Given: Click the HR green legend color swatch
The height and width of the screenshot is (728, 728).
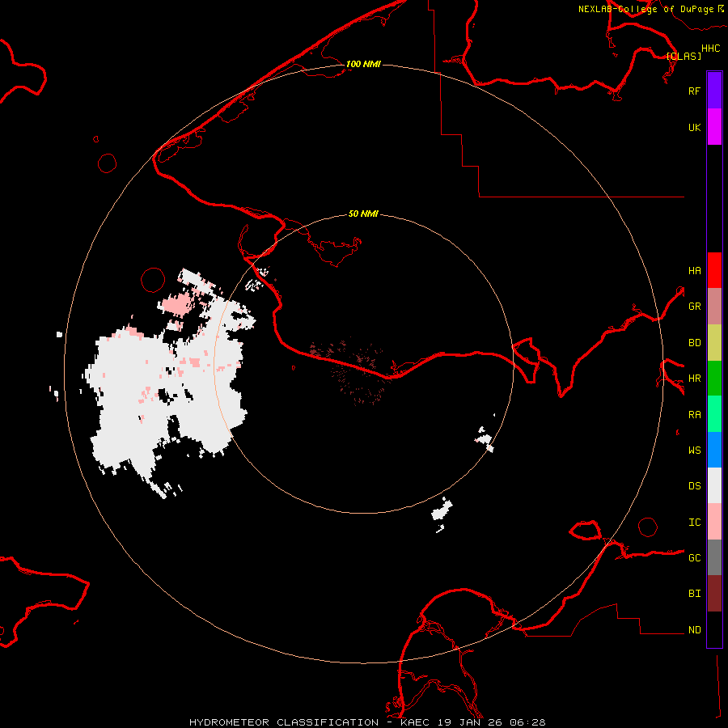Looking at the screenshot, I should tap(714, 379).
